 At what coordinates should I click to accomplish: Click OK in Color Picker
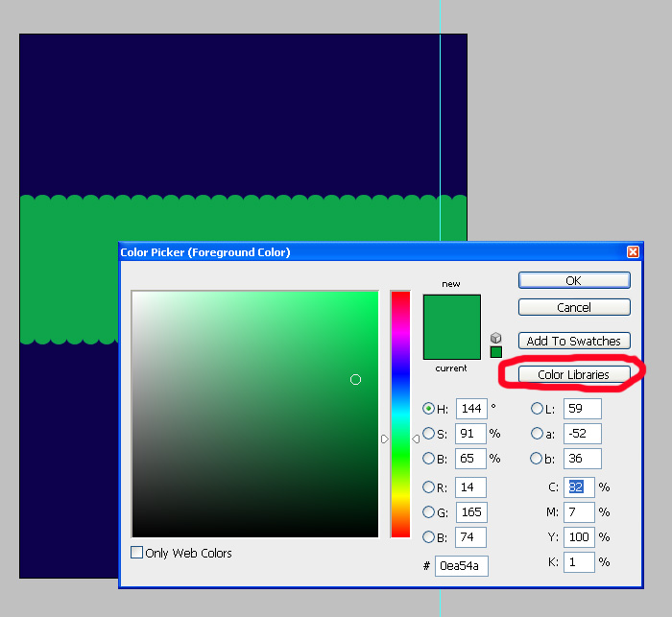[x=574, y=280]
